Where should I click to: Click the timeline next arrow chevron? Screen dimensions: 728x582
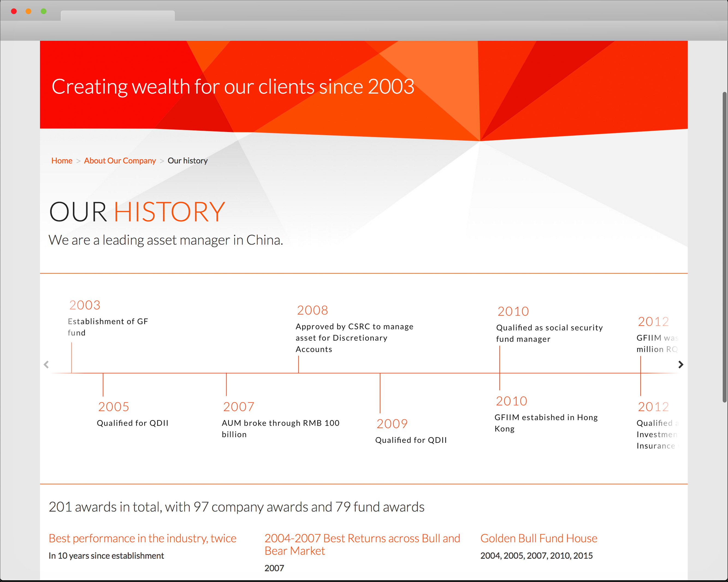tap(680, 364)
